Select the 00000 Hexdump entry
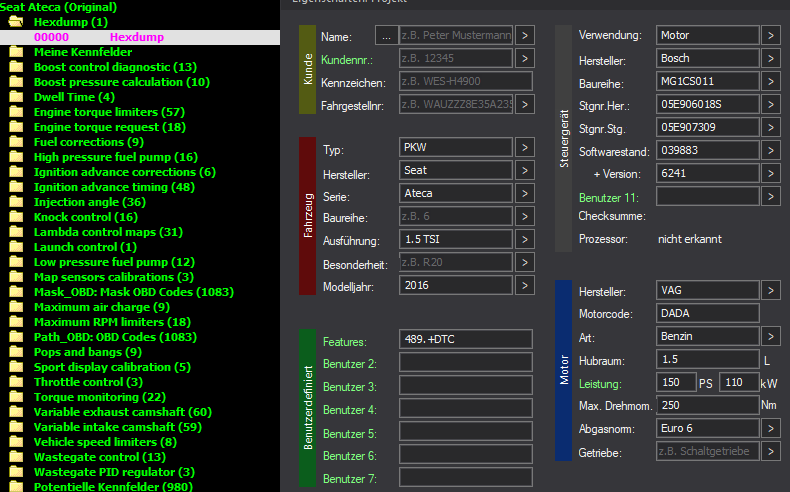The height and width of the screenshot is (492, 790). pyautogui.click(x=140, y=37)
